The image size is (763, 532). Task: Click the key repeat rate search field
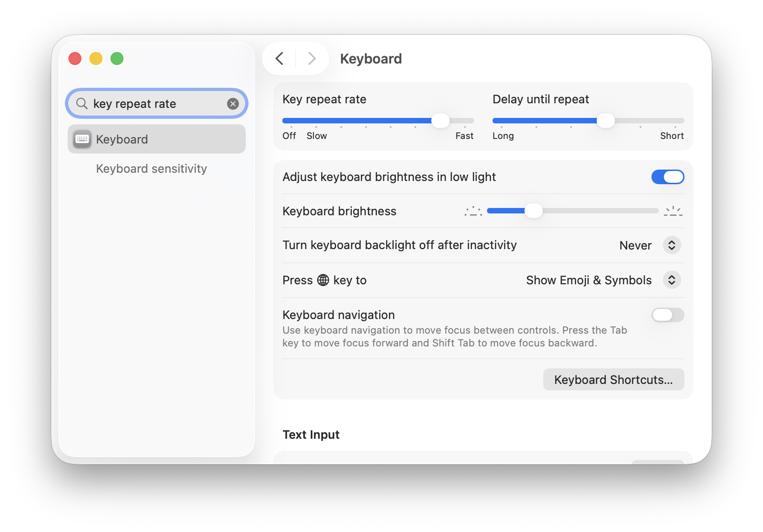(x=157, y=104)
